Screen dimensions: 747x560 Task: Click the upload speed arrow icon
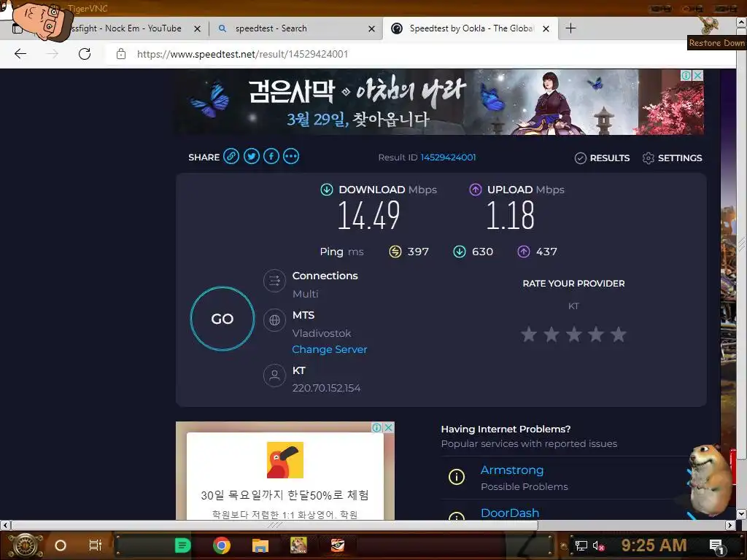tap(476, 190)
